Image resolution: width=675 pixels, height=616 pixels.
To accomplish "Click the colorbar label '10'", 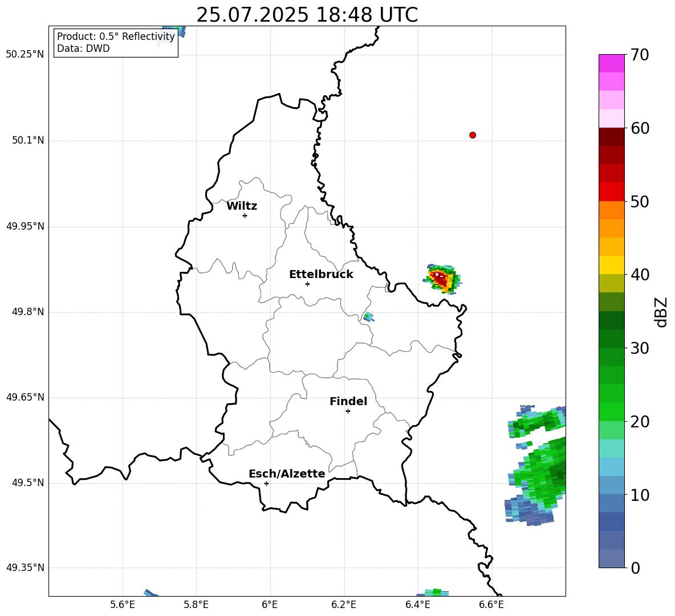I will (640, 495).
